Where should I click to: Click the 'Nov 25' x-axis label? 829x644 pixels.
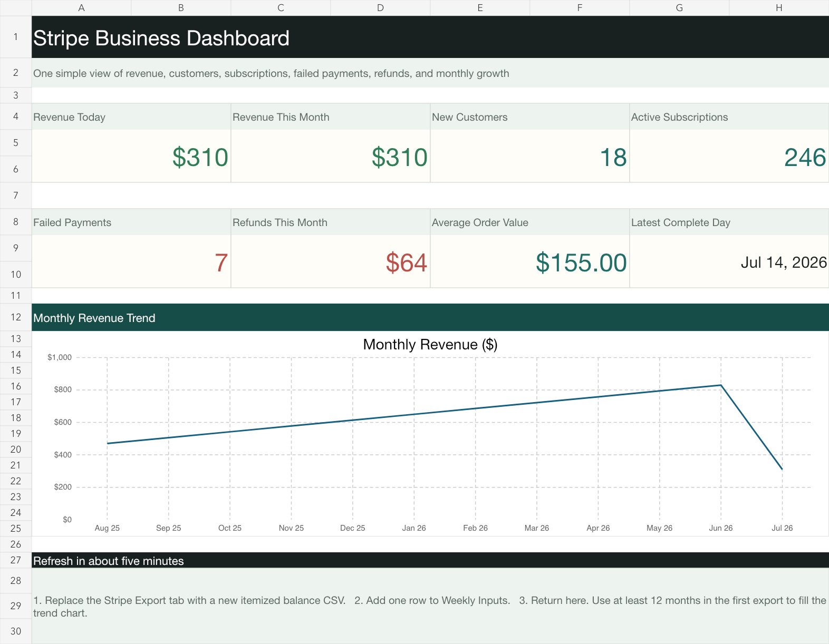click(291, 528)
